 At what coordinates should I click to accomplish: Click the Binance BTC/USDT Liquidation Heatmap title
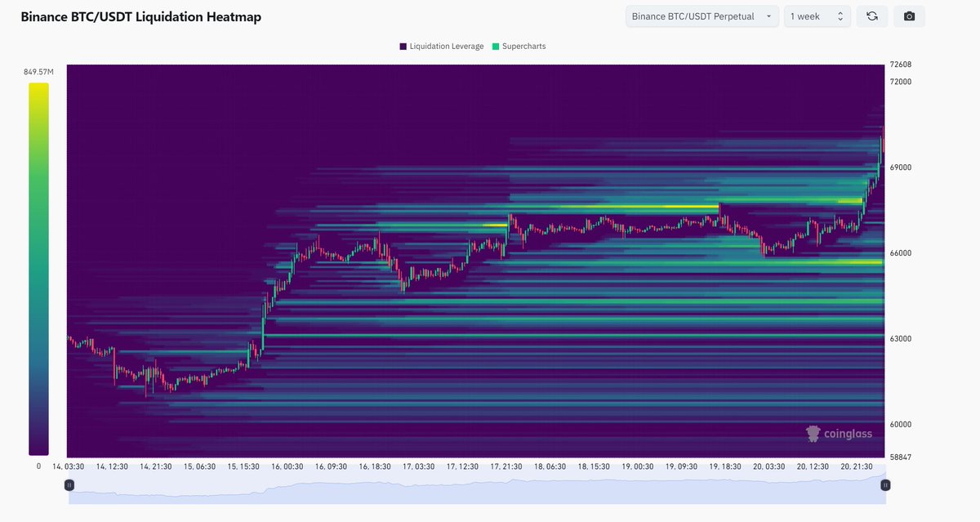coord(141,16)
